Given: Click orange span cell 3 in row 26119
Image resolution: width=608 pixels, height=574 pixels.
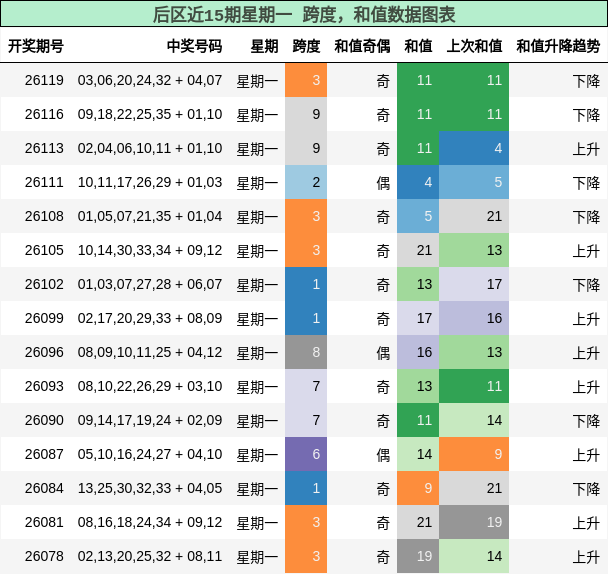Looking at the screenshot, I should tap(306, 80).
